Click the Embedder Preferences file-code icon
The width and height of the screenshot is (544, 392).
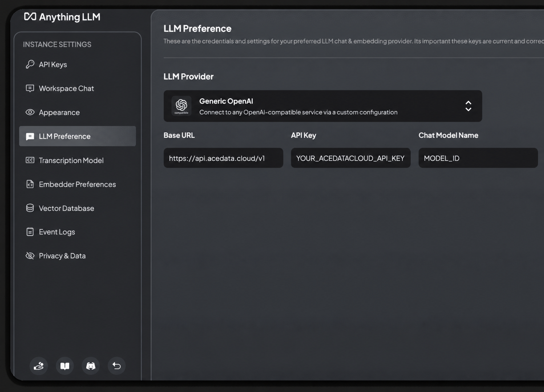tap(30, 184)
